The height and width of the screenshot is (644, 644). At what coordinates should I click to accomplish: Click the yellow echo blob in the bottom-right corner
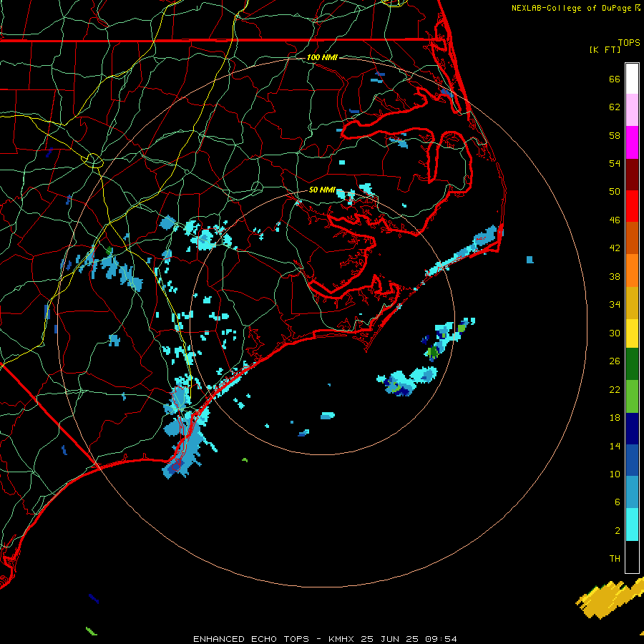click(611, 598)
